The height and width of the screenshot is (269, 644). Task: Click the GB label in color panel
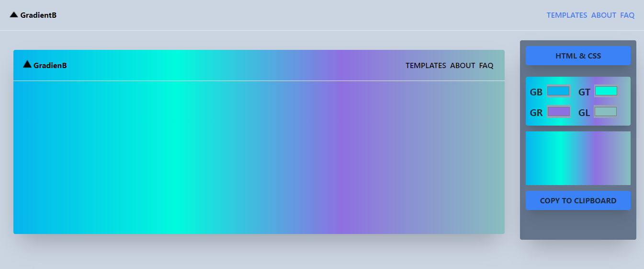coord(536,92)
